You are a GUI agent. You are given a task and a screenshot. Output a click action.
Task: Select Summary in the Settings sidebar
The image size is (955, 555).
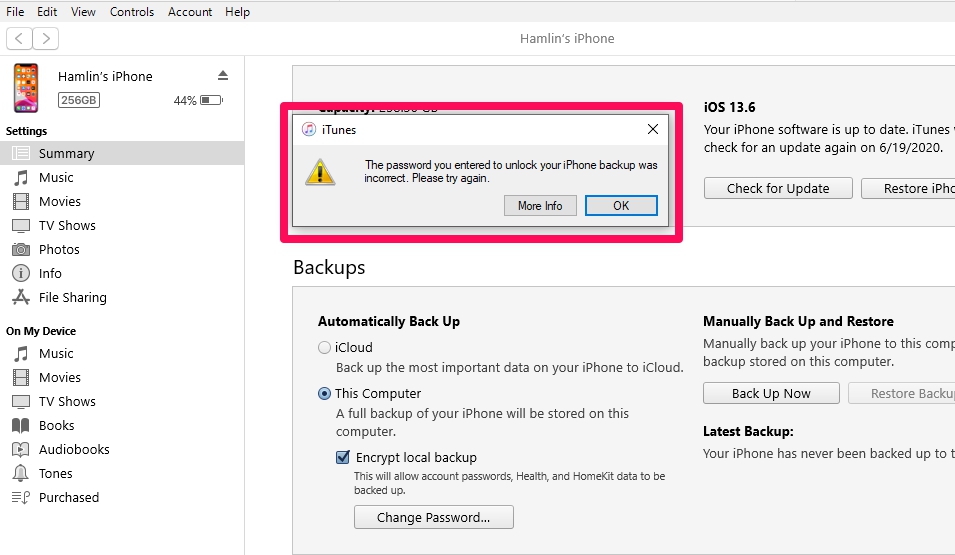(x=122, y=154)
